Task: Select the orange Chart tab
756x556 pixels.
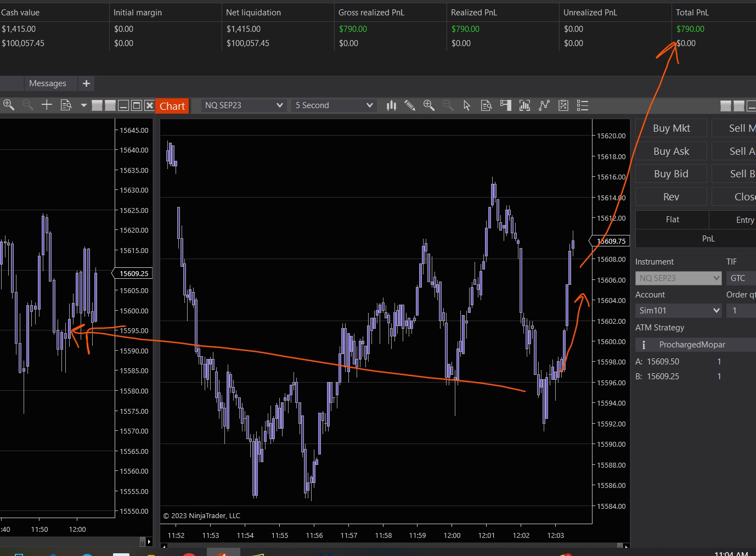Action: click(x=172, y=106)
